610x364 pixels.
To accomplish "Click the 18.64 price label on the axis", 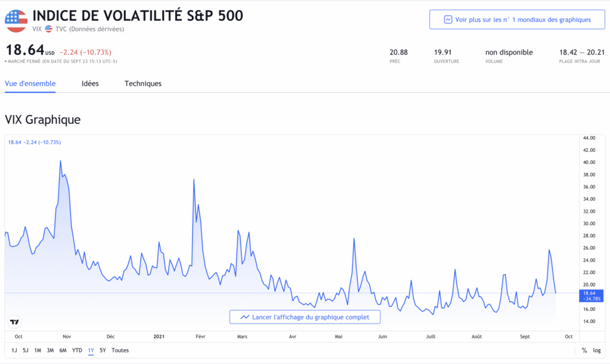I will 591,296.
